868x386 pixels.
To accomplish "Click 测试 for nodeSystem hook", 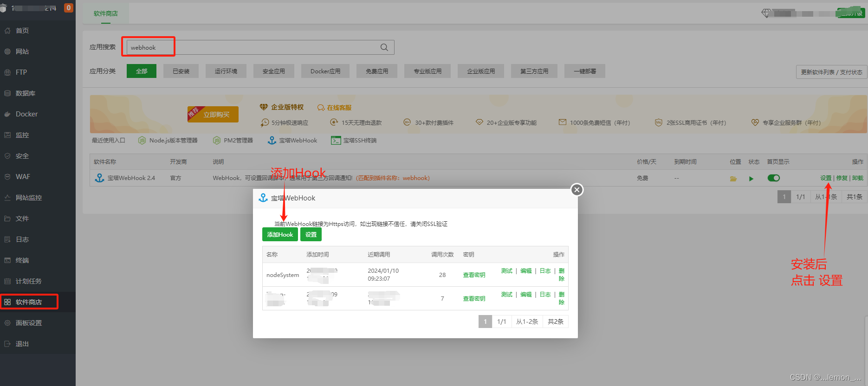I will [x=507, y=271].
